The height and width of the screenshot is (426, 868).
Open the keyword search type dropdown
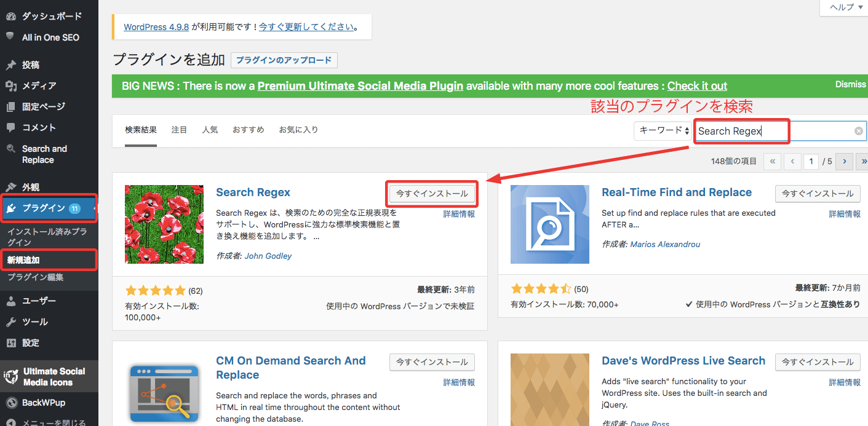click(x=663, y=130)
